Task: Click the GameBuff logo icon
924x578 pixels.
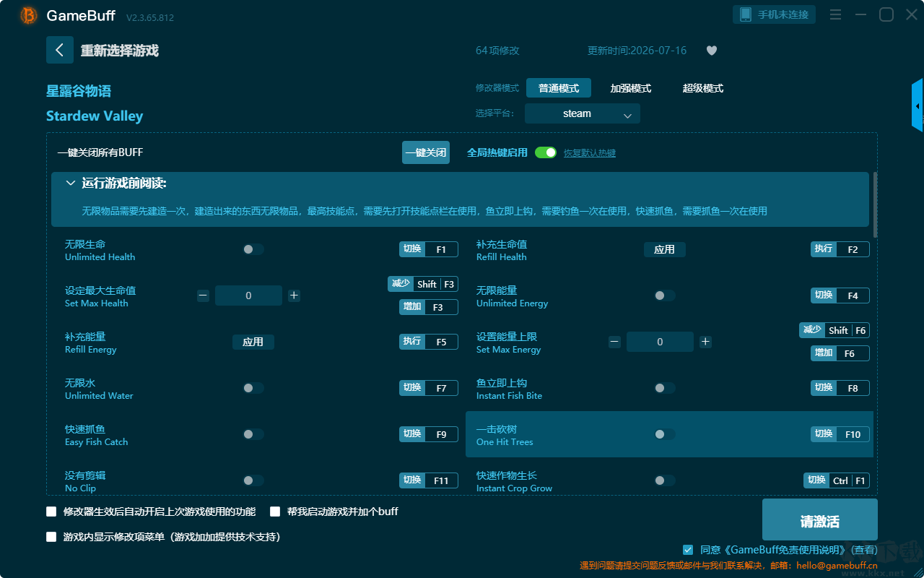Action: (29, 15)
